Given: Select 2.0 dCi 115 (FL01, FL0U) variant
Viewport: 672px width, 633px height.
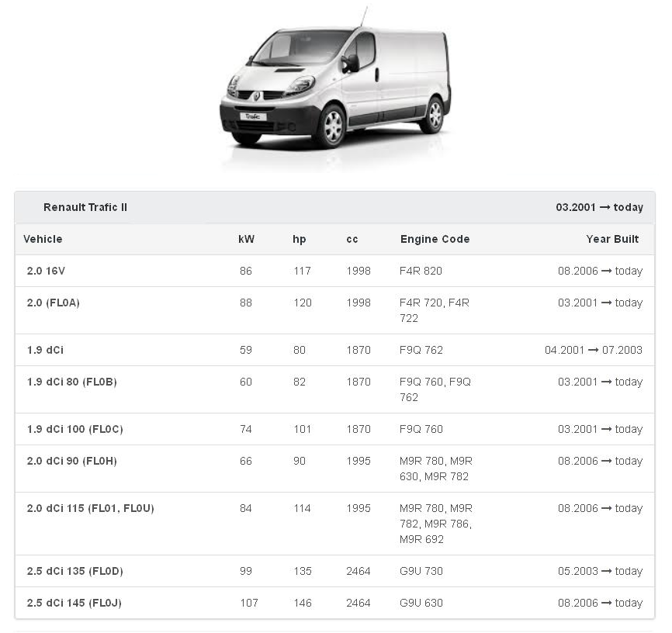Looking at the screenshot, I should point(90,508).
